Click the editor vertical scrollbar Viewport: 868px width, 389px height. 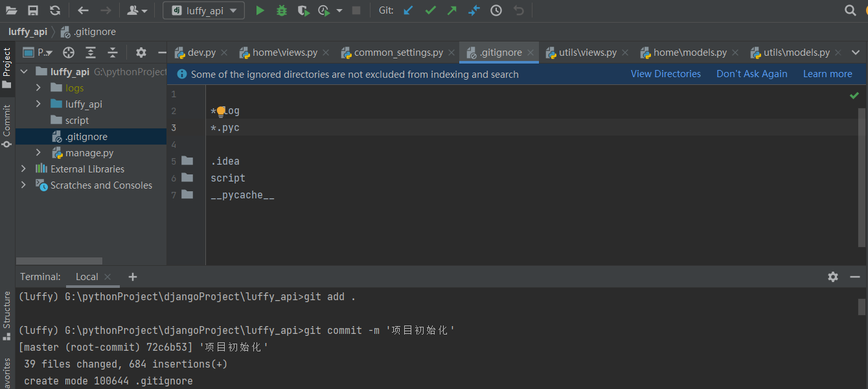(x=862, y=176)
